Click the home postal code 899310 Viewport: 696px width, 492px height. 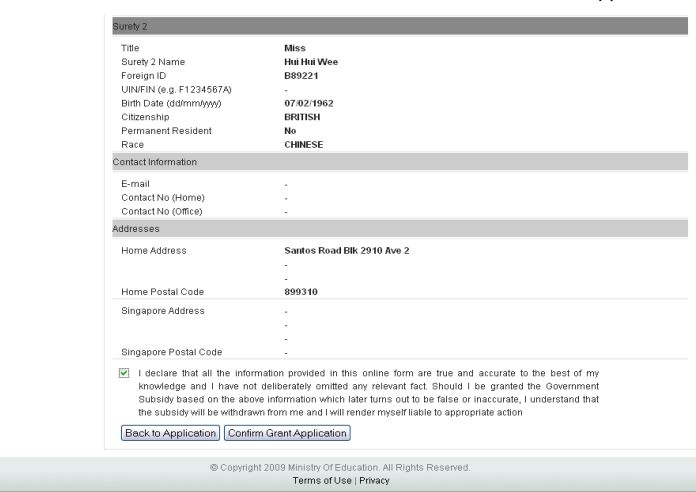pos(302,292)
